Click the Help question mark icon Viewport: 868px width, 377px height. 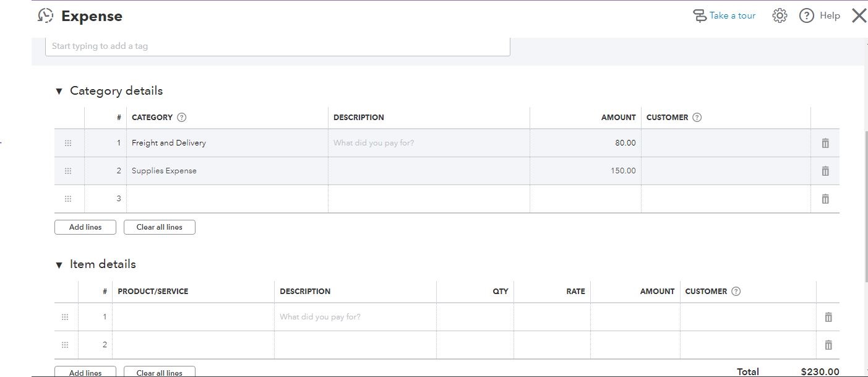[807, 16]
